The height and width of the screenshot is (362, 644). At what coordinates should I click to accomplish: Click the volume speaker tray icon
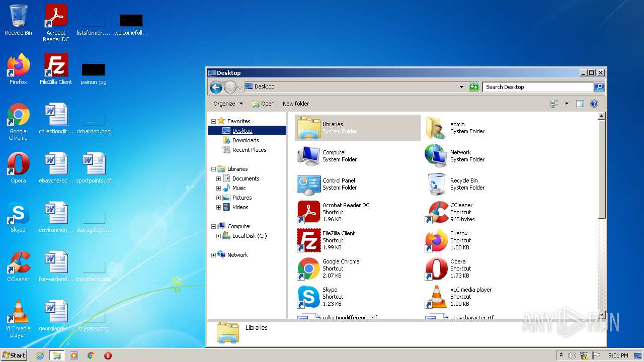tap(572, 355)
